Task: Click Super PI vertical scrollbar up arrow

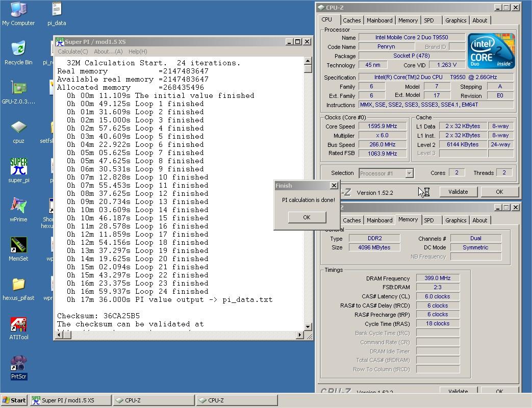Action: [308, 61]
